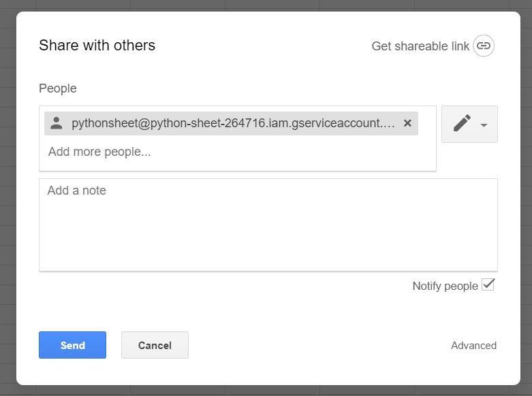Image resolution: width=532 pixels, height=396 pixels.
Task: Click blank dialog area between Cancel and Advanced
Action: pyautogui.click(x=320, y=346)
